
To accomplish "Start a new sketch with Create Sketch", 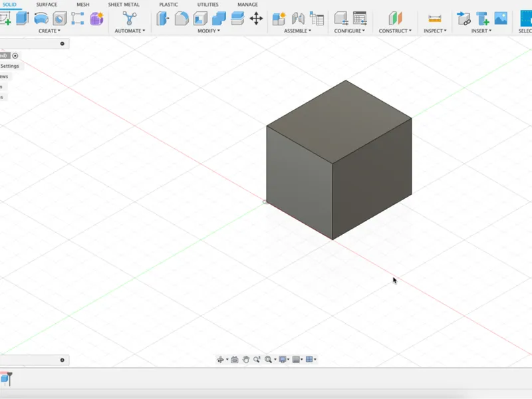I will [5, 19].
